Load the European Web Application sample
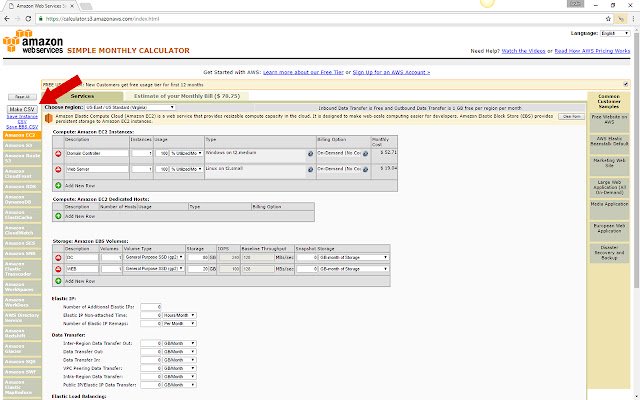Viewport: 640px width, 400px height. (x=609, y=231)
